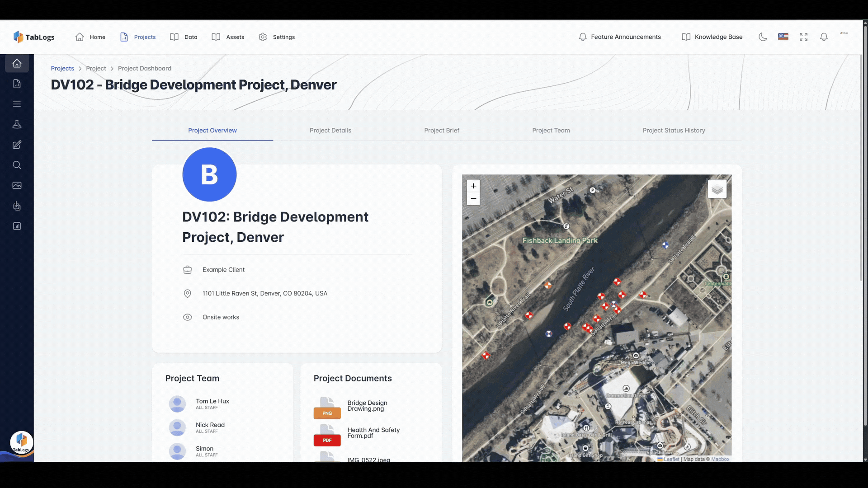Screen dimensions: 868x488
Task: Open the sidebar search icon
Action: click(17, 165)
